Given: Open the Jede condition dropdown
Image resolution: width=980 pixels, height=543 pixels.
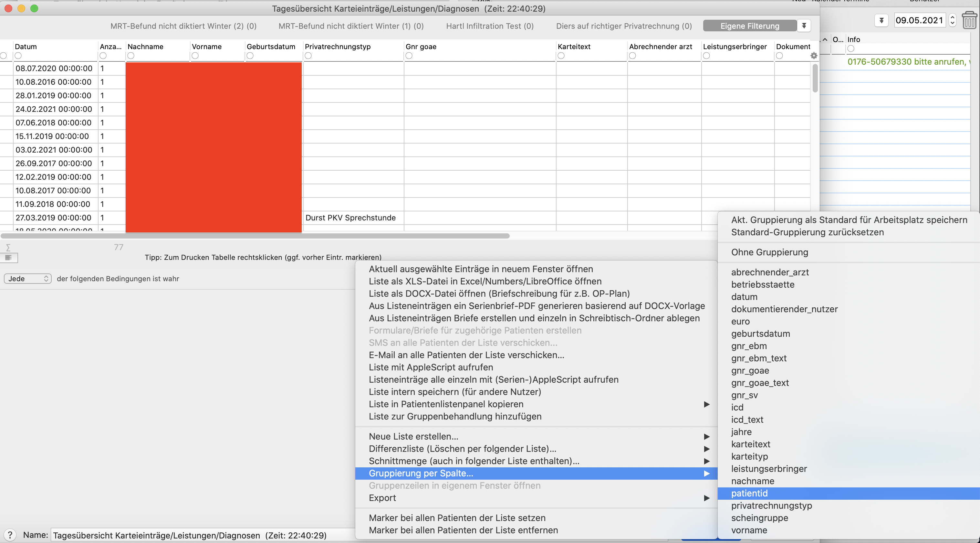Looking at the screenshot, I should [28, 279].
